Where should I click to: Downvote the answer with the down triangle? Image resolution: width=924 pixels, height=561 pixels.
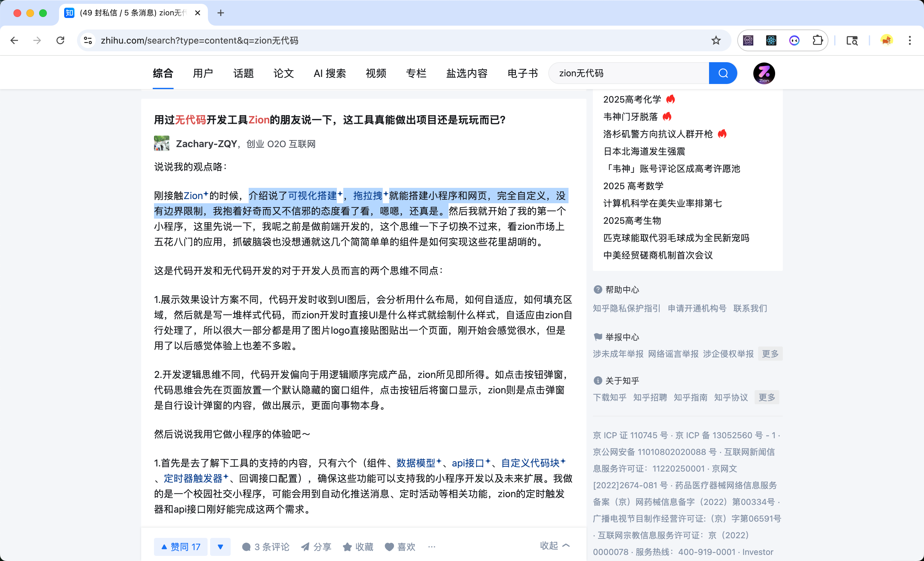(220, 547)
